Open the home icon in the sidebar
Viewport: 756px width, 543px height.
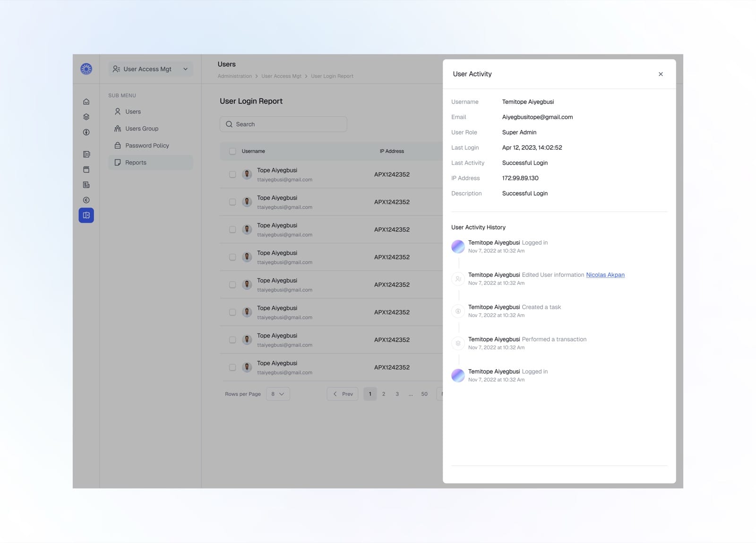click(86, 102)
